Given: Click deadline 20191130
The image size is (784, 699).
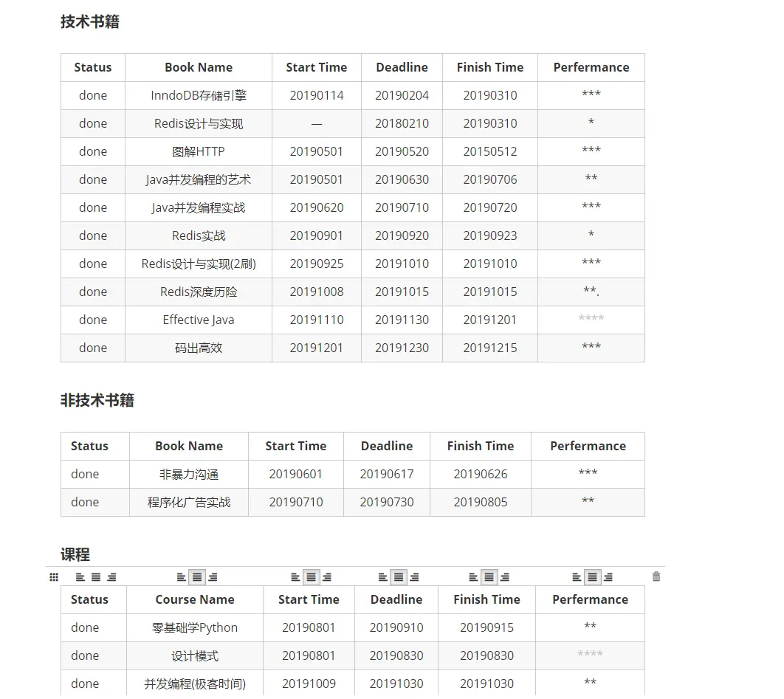Looking at the screenshot, I should click(x=402, y=320).
